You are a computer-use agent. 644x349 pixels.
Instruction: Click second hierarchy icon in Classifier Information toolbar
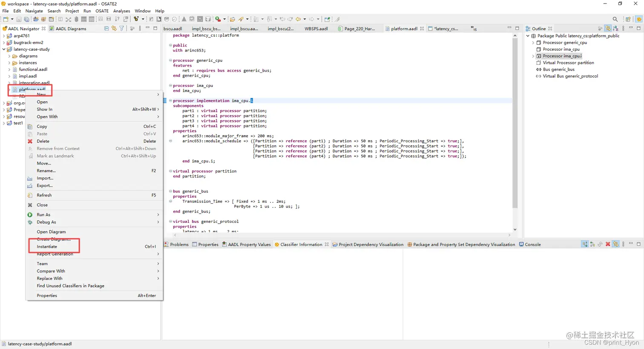[592, 244]
